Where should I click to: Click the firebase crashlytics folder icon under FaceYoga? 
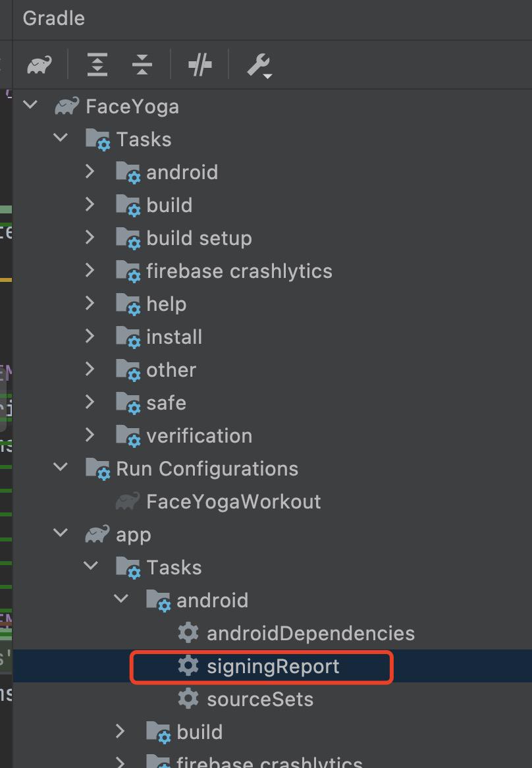tap(128, 271)
